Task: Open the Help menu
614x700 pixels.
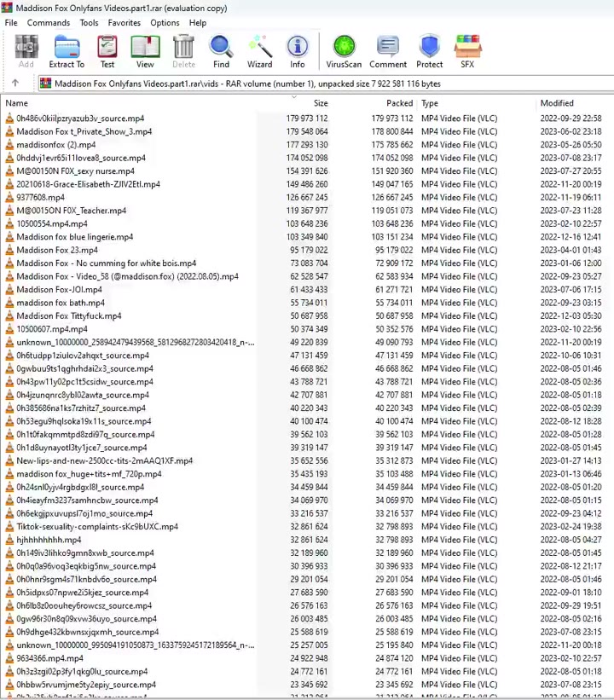Action: 197,23
